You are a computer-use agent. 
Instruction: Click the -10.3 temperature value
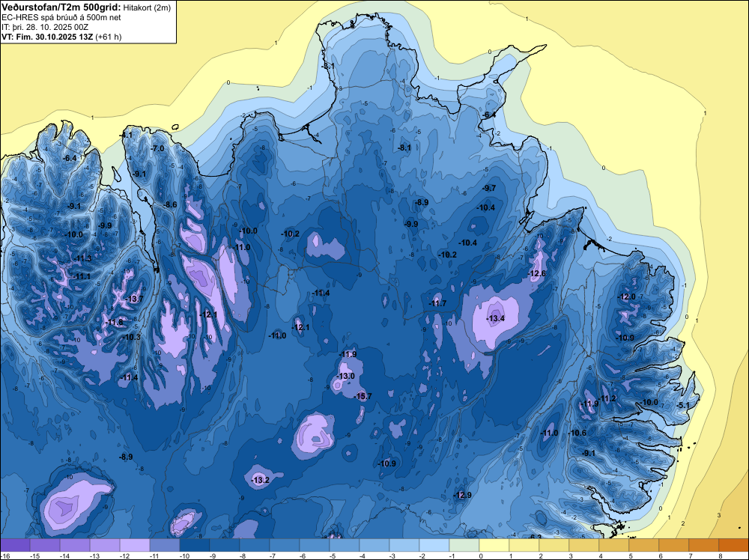[132, 337]
